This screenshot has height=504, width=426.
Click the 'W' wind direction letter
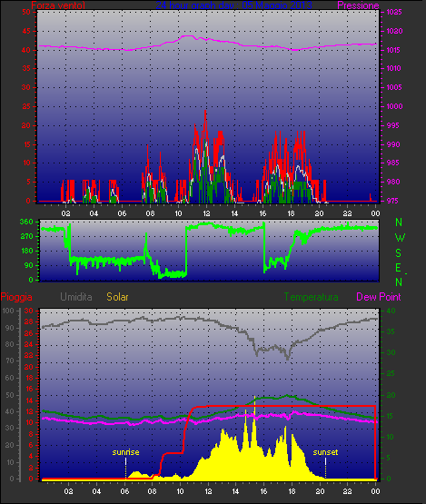point(400,238)
